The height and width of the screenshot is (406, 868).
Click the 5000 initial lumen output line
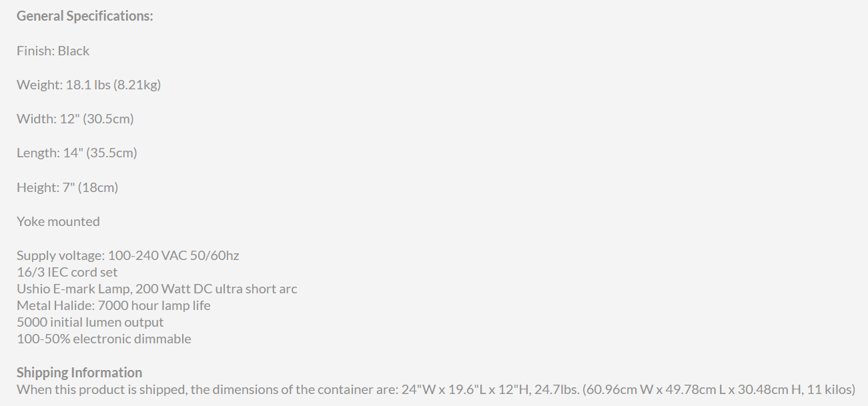pos(90,322)
